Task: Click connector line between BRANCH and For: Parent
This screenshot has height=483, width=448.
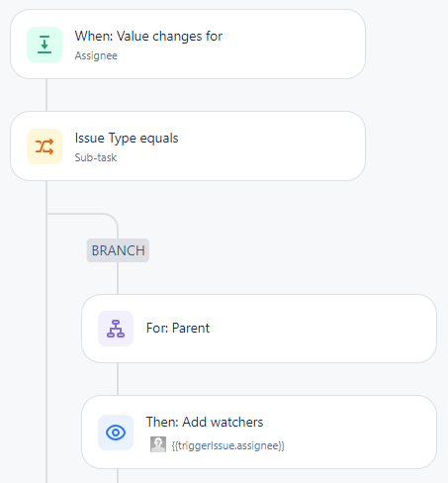Action: 118,278
